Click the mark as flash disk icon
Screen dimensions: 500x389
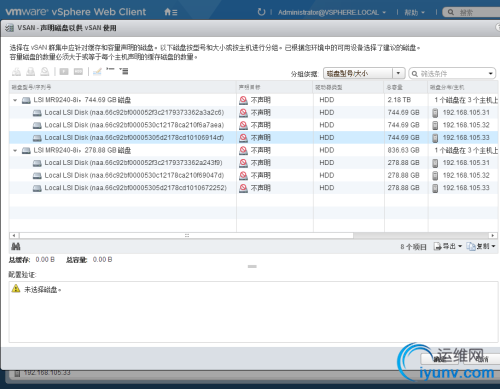(64, 71)
